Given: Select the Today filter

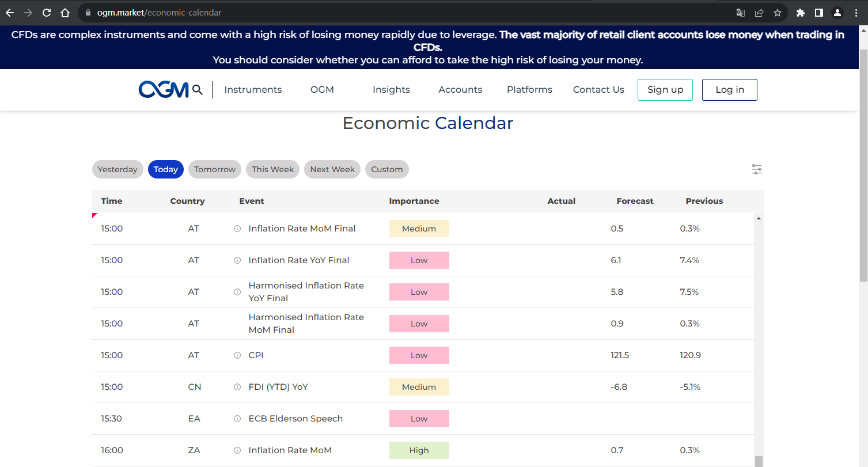Looking at the screenshot, I should pyautogui.click(x=166, y=169).
